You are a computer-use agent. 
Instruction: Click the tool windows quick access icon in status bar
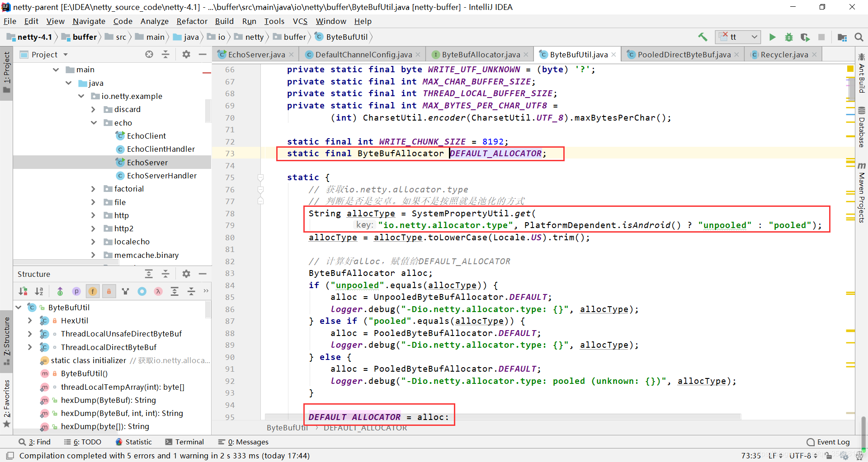tap(10, 456)
